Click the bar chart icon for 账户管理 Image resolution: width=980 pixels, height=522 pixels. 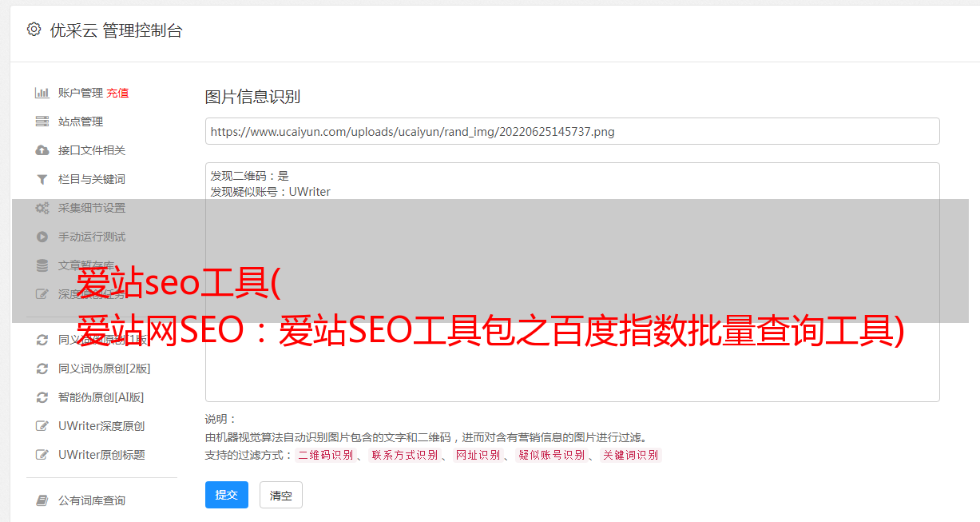42,93
